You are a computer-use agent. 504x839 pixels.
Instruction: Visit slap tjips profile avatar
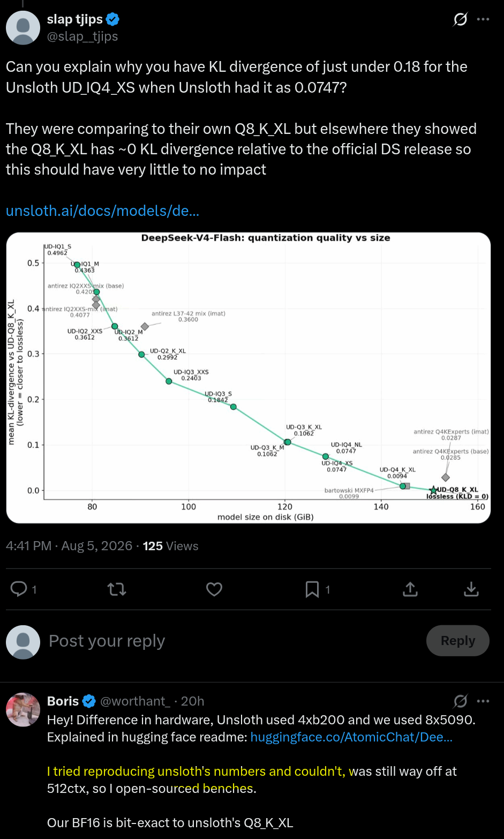click(23, 28)
